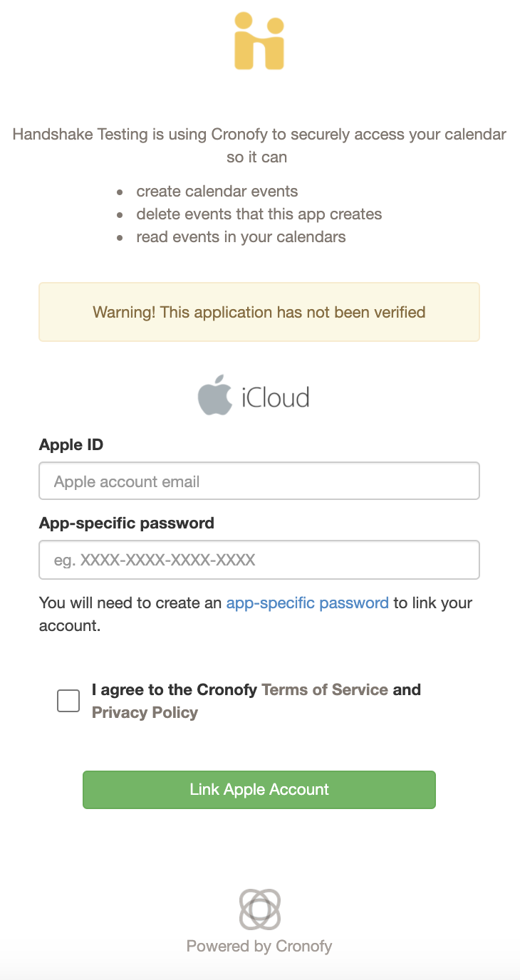Viewport: 520px width, 980px height.
Task: Click the Apple logo icon
Action: (215, 395)
